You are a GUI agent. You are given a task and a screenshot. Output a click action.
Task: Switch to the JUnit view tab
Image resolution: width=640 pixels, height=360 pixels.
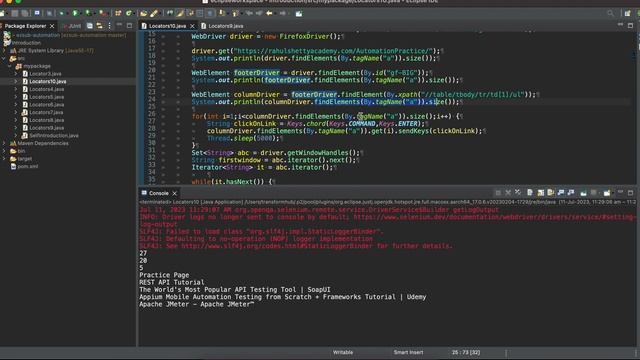click(72, 26)
